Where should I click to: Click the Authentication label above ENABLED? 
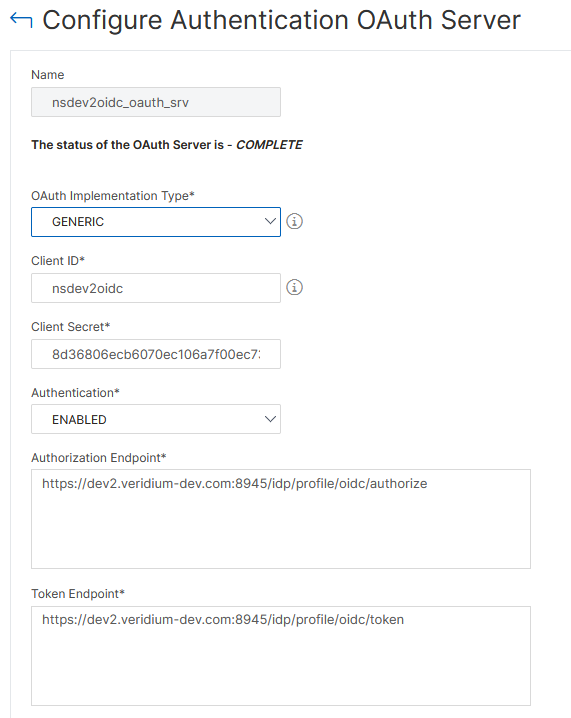75,393
